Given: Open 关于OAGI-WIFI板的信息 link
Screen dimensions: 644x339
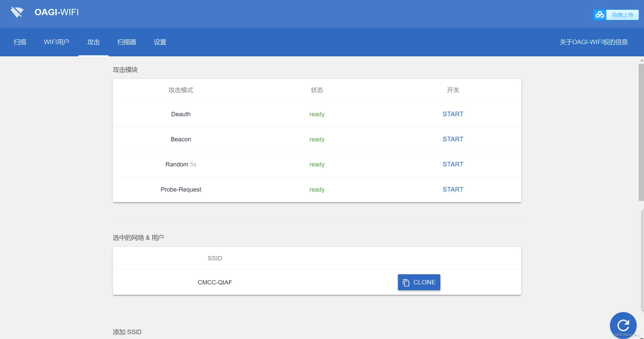Looking at the screenshot, I should (594, 42).
